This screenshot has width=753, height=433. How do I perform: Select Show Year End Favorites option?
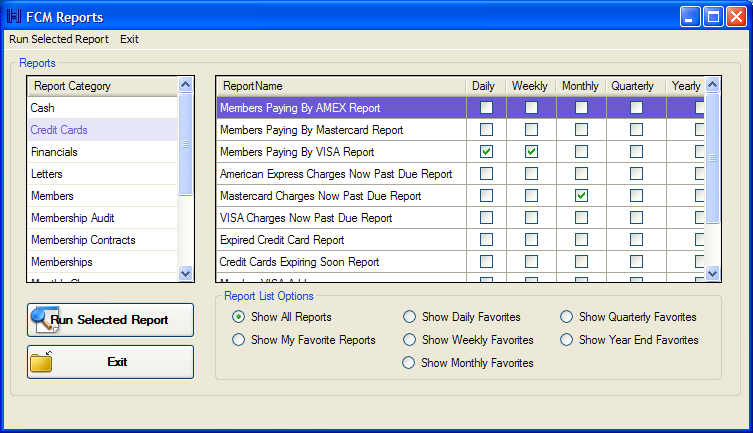(x=567, y=340)
